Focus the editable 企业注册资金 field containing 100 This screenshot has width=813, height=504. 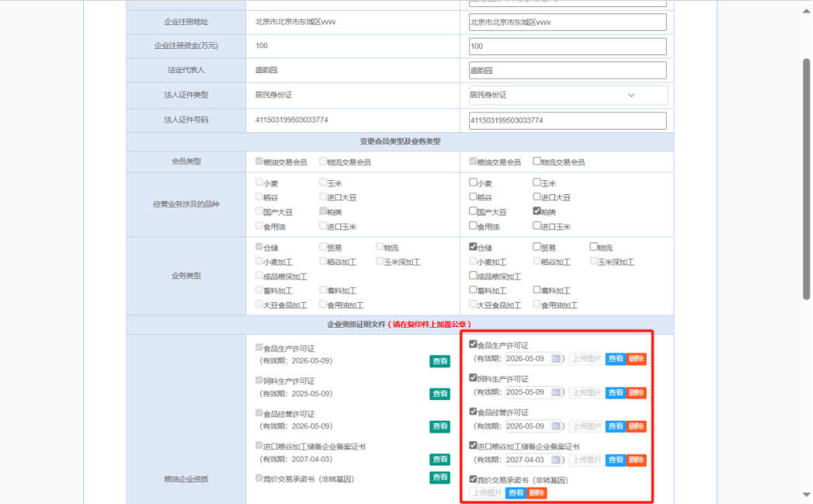pyautogui.click(x=568, y=46)
